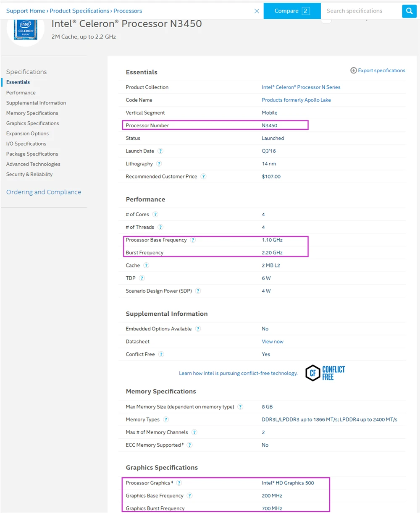Focus the Search specifications field
This screenshot has width=420, height=513.
coord(361,11)
